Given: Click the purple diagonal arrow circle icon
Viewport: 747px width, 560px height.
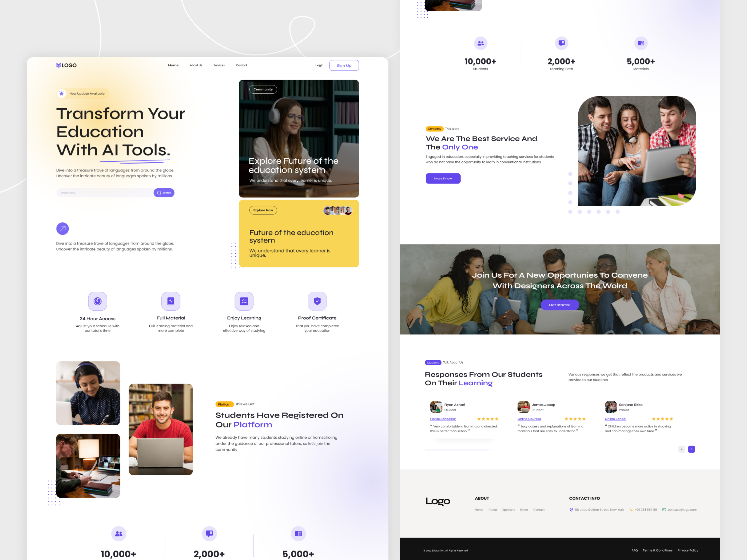Looking at the screenshot, I should (62, 229).
